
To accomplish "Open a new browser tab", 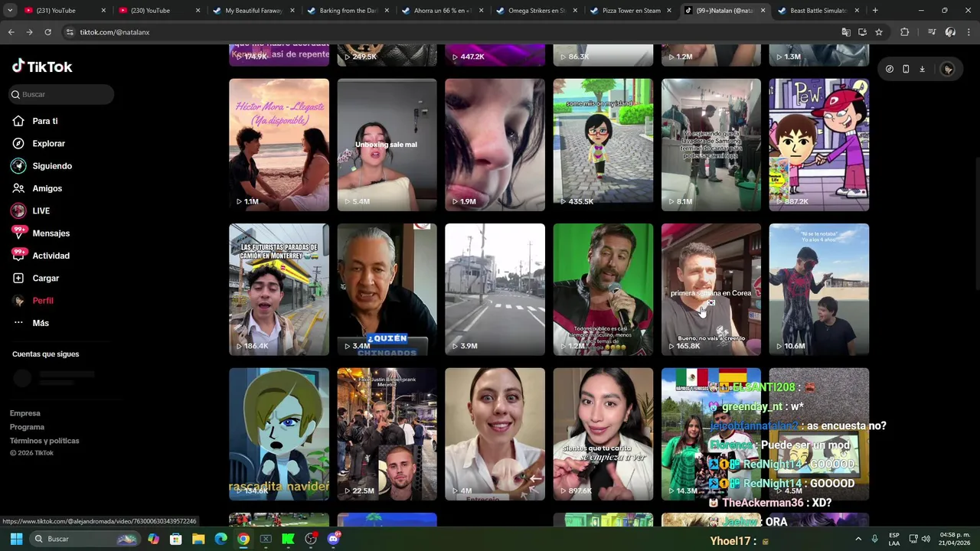I will click(x=875, y=11).
